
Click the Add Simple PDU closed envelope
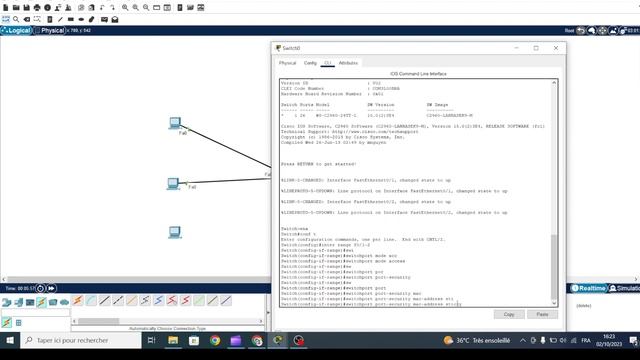[104, 19]
